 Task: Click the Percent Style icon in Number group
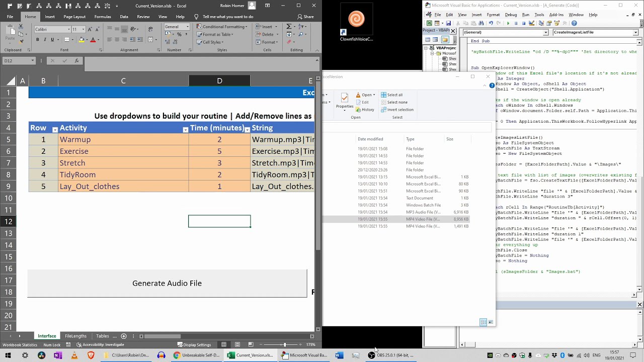point(179,34)
